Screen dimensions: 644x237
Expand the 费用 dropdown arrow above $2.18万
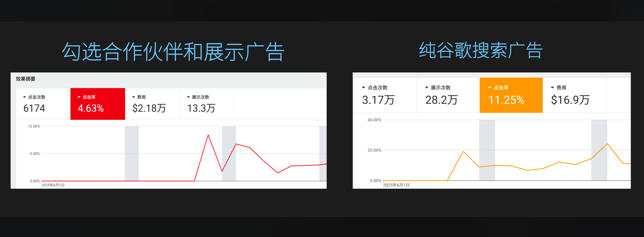pos(133,97)
